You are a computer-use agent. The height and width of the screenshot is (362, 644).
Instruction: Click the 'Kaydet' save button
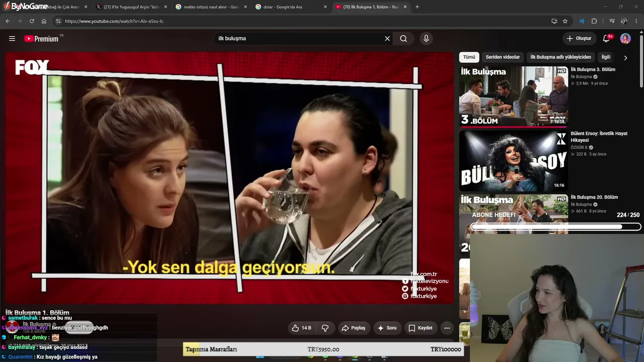point(420,328)
